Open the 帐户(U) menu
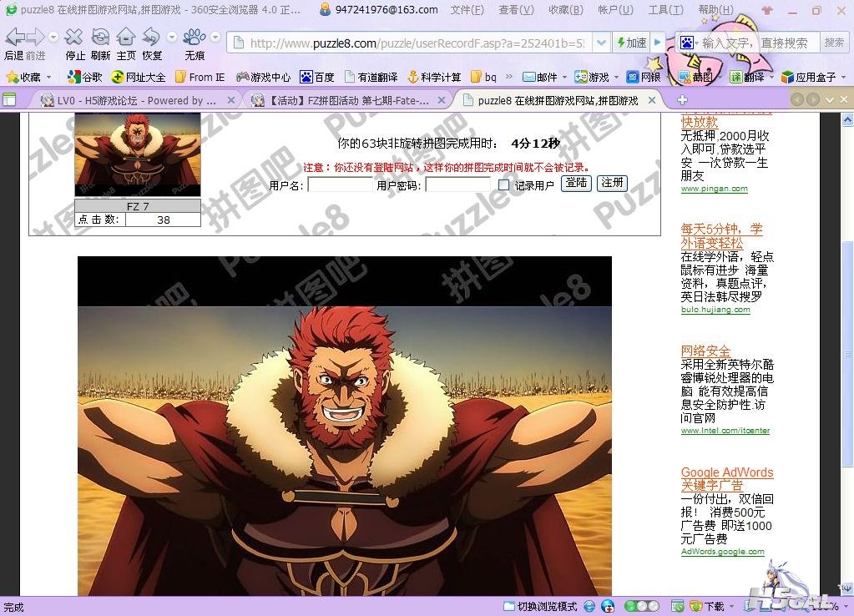 click(615, 10)
